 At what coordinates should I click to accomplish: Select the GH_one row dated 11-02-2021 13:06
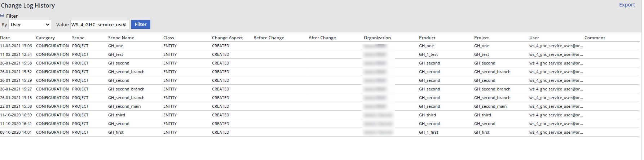tap(115, 46)
